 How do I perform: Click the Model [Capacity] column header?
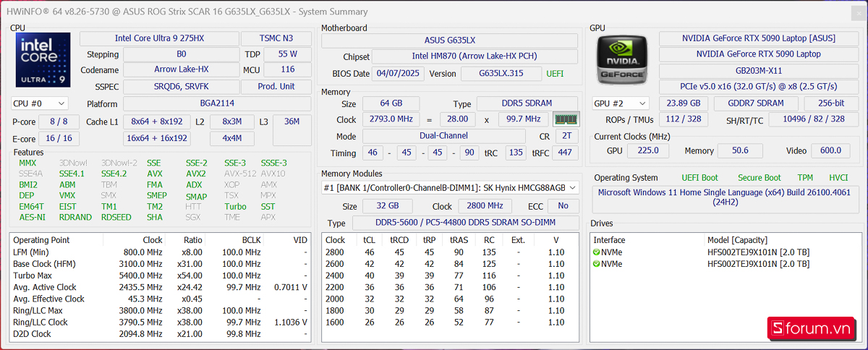tap(736, 240)
